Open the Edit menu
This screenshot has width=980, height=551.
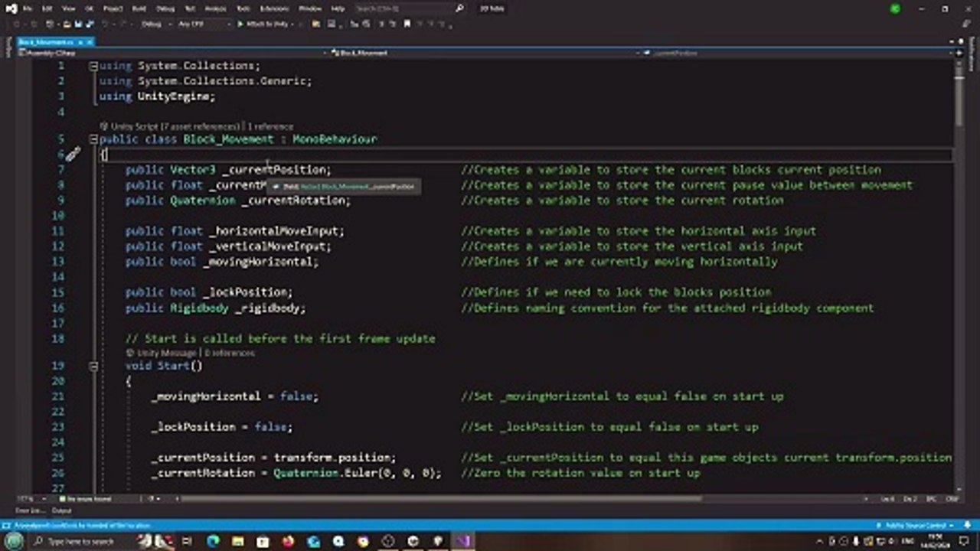47,8
